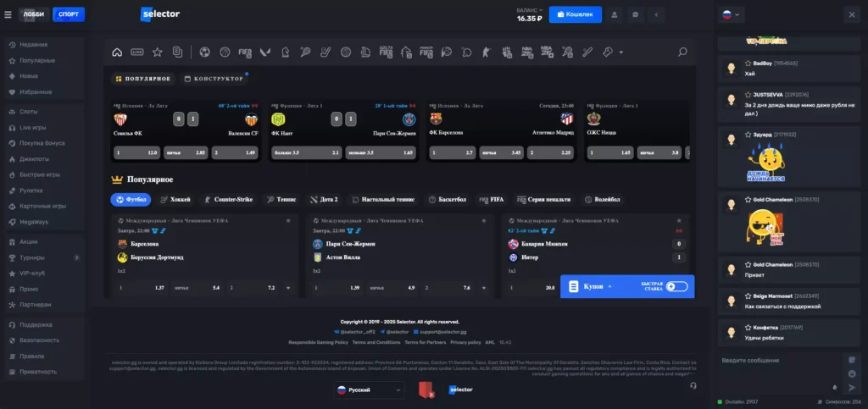Select the Дота 2 sport filter
The height and width of the screenshot is (409, 868).
click(325, 200)
